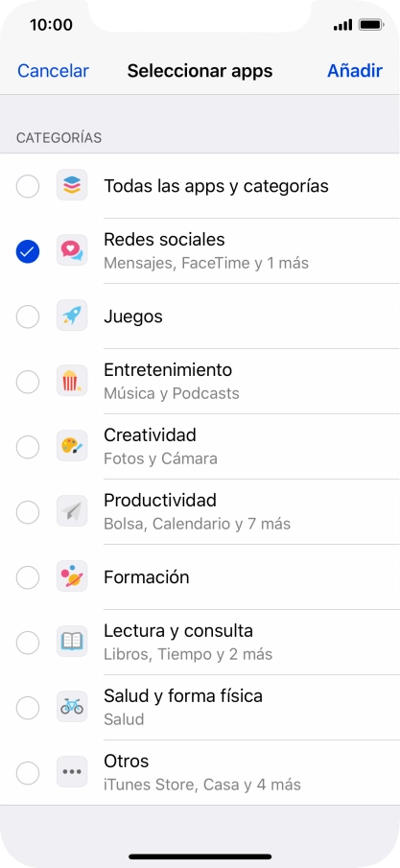Tap the paint palette Creatividad icon
The image size is (400, 868).
click(x=72, y=447)
